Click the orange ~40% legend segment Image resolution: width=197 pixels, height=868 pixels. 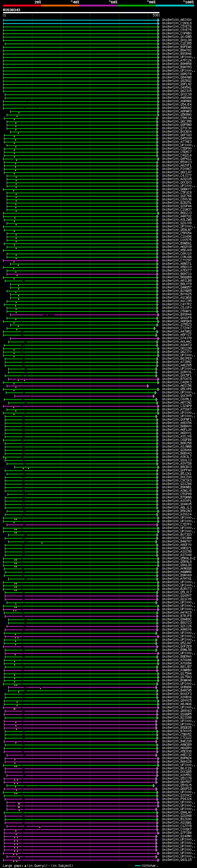60,6
